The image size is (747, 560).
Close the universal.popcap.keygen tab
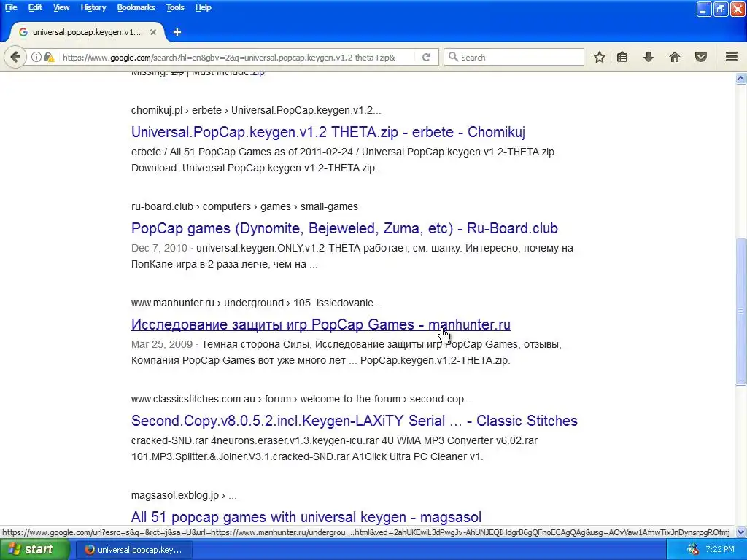(x=153, y=32)
